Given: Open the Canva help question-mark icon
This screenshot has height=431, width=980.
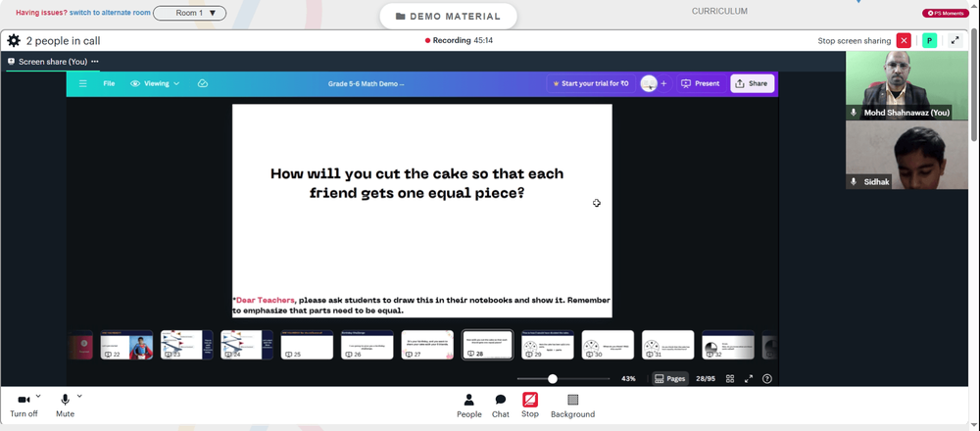Looking at the screenshot, I should [767, 378].
